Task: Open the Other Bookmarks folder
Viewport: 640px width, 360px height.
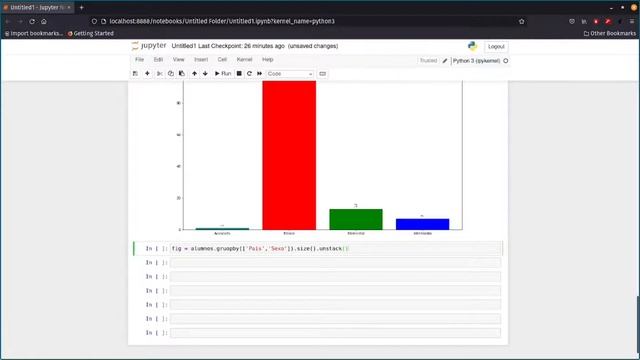Action: click(610, 33)
